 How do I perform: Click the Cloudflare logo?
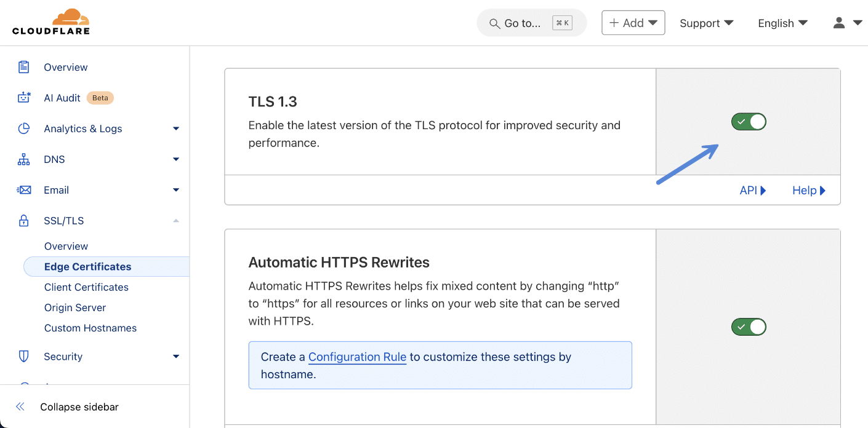pyautogui.click(x=51, y=22)
